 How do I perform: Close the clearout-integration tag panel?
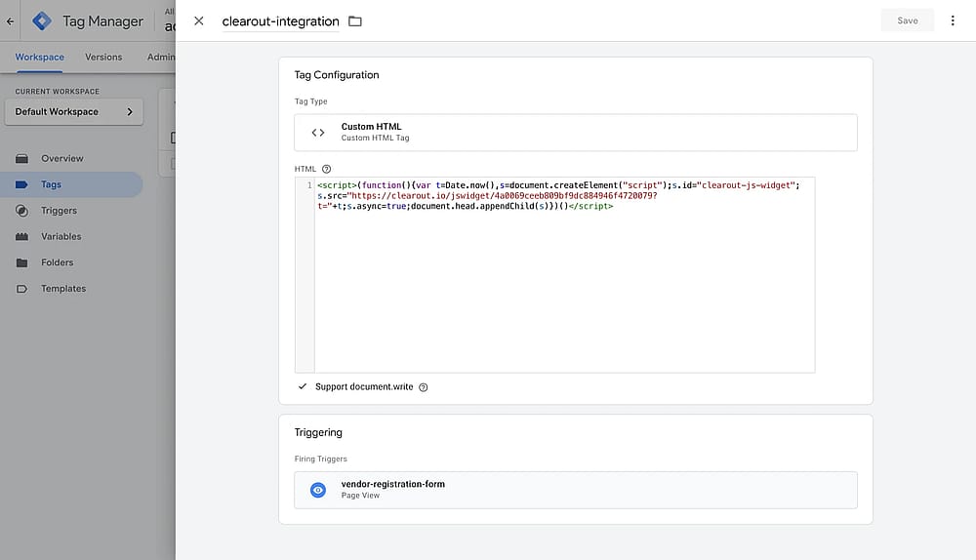(198, 21)
